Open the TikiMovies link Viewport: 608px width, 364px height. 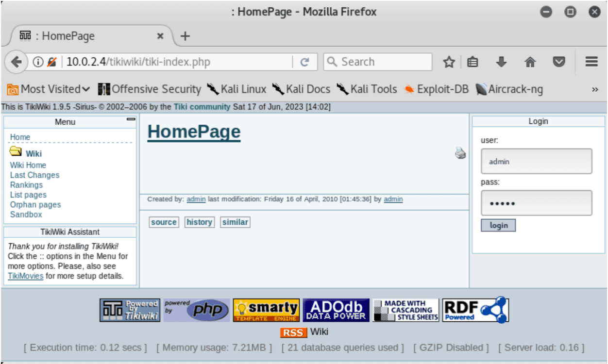25,276
